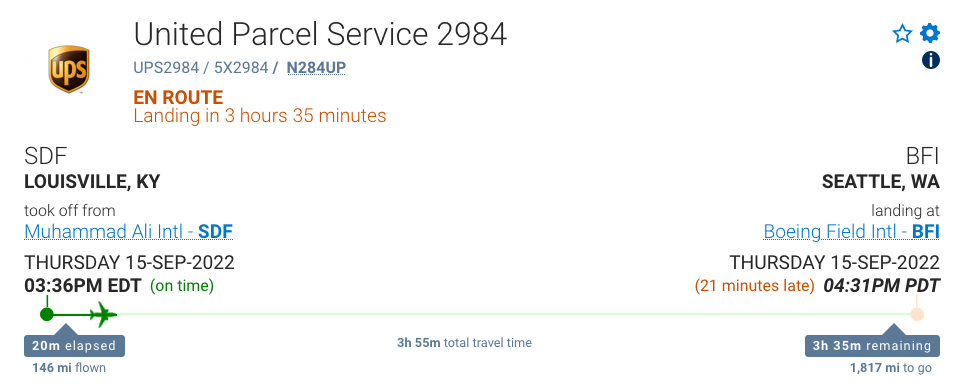Click the 03:36PM EDT departure time
954x391 pixels.
(83, 285)
